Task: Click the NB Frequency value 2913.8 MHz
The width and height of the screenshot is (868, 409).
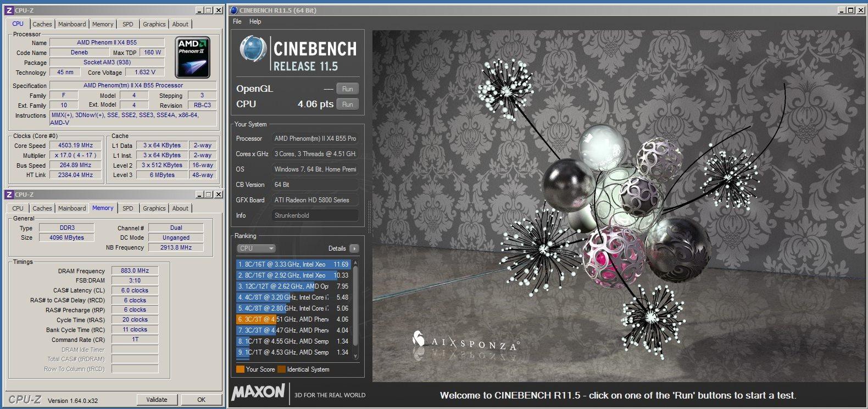Action: [176, 248]
